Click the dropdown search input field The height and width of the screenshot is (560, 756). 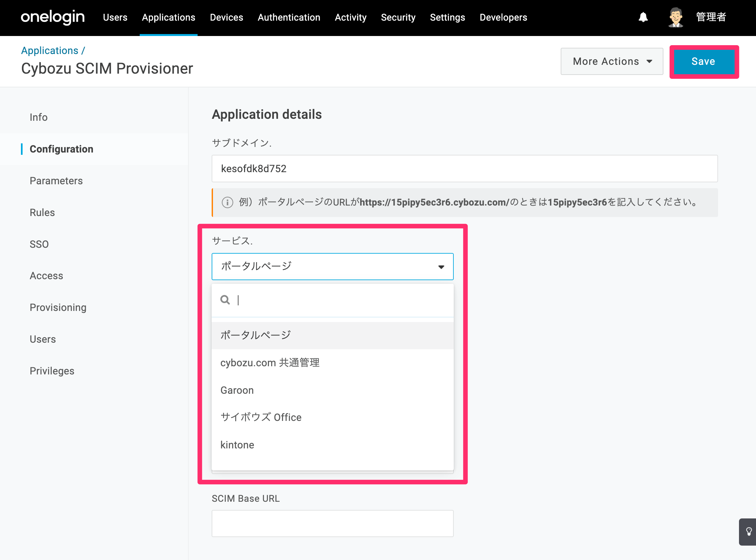342,300
